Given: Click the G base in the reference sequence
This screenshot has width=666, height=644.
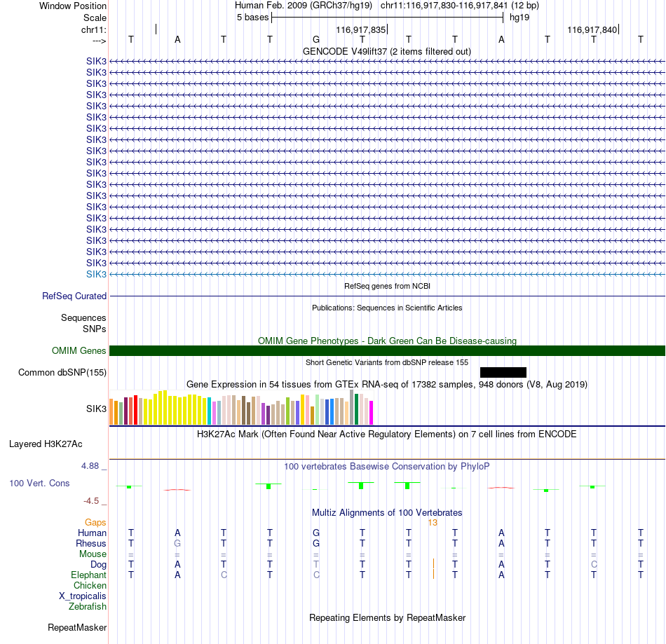Looking at the screenshot, I should click(x=316, y=39).
